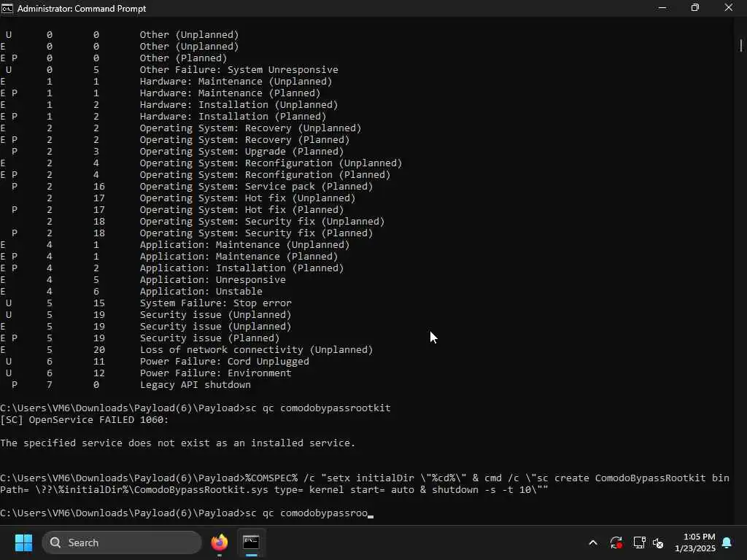Click the taskbar Search box
The width and height of the screenshot is (747, 560).
(122, 542)
